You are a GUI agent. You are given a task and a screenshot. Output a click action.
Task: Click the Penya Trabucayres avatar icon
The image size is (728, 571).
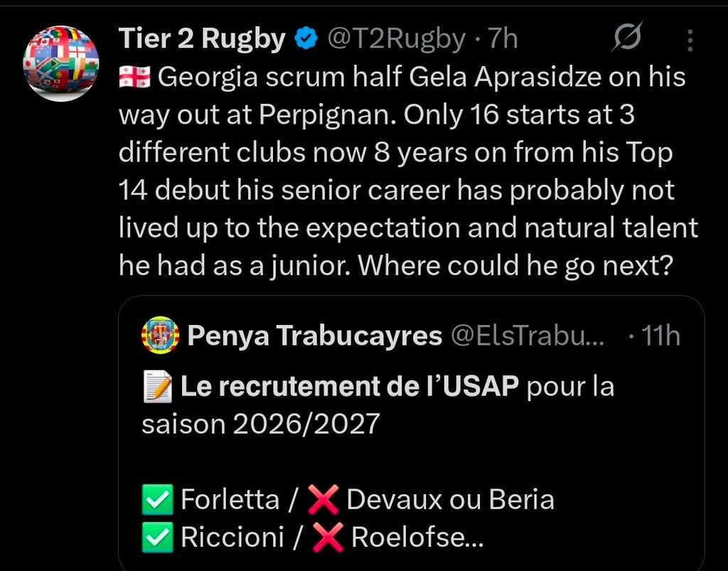click(161, 336)
